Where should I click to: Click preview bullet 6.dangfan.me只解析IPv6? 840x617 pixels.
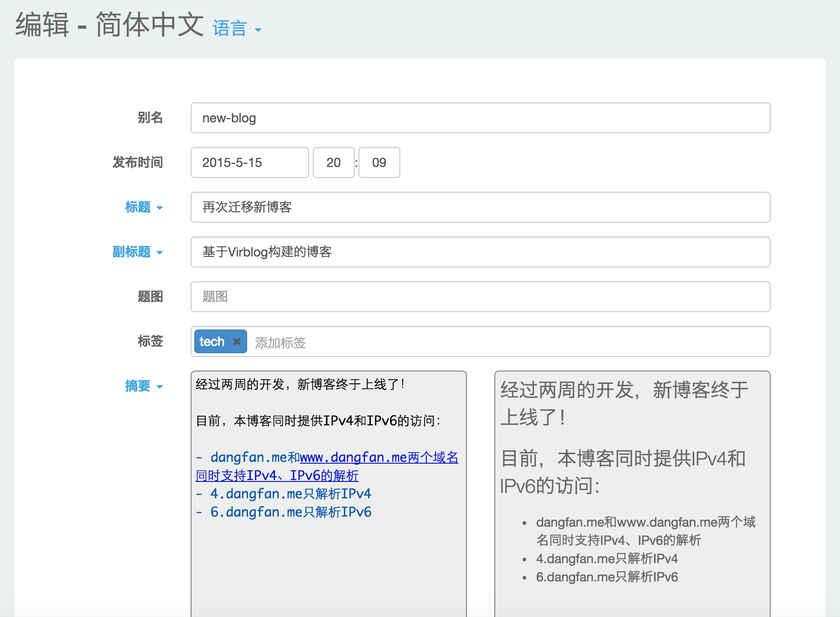(x=607, y=577)
